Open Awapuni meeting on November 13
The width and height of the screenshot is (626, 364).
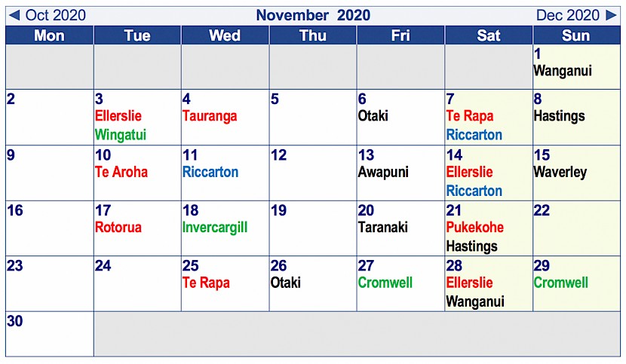(x=383, y=173)
